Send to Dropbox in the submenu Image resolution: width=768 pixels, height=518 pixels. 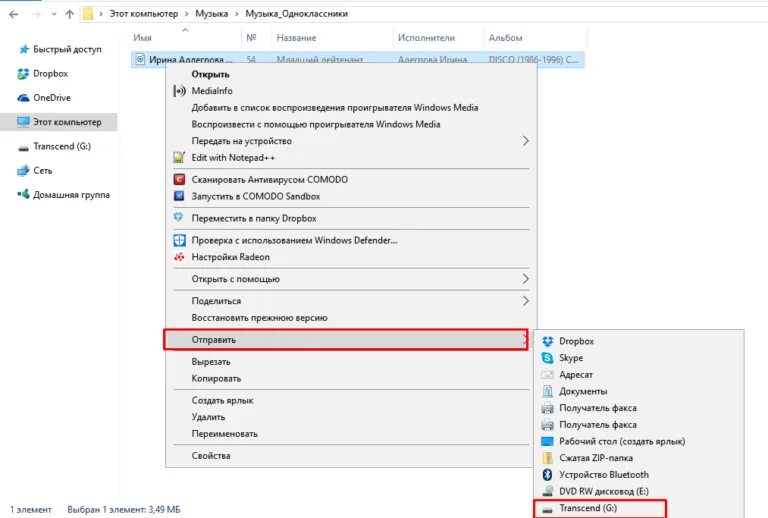click(639, 341)
